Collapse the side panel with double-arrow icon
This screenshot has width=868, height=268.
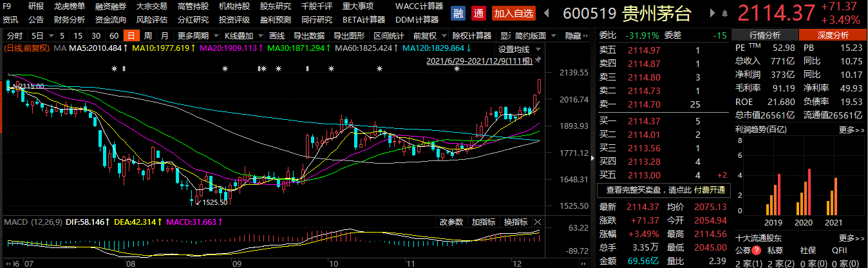pyautogui.click(x=586, y=35)
